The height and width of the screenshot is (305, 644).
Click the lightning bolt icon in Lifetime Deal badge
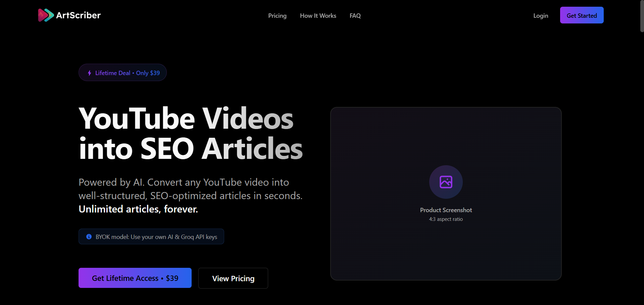[90, 73]
